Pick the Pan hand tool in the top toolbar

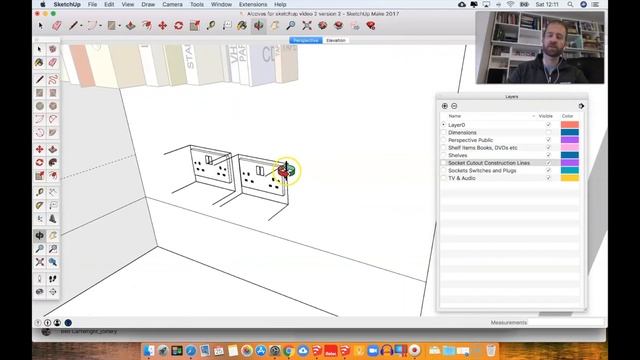point(275,25)
